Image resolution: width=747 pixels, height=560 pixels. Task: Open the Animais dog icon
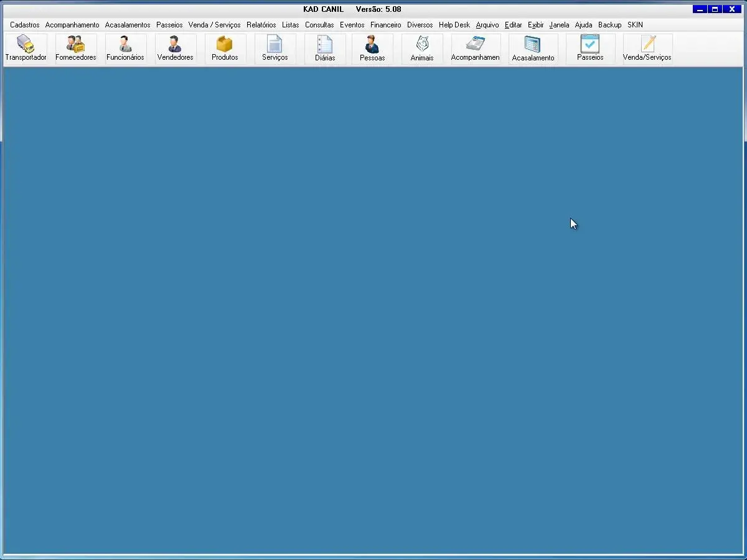[x=422, y=48]
